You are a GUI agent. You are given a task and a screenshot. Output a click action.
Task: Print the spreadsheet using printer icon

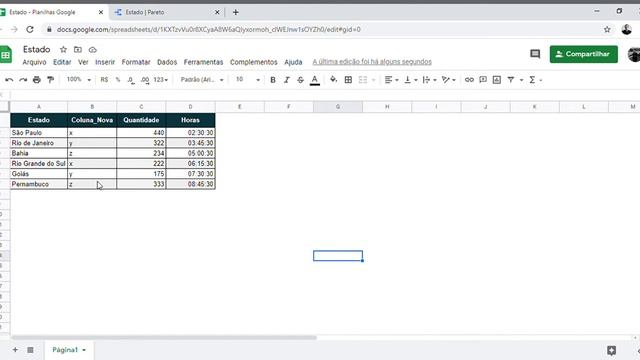click(37, 80)
